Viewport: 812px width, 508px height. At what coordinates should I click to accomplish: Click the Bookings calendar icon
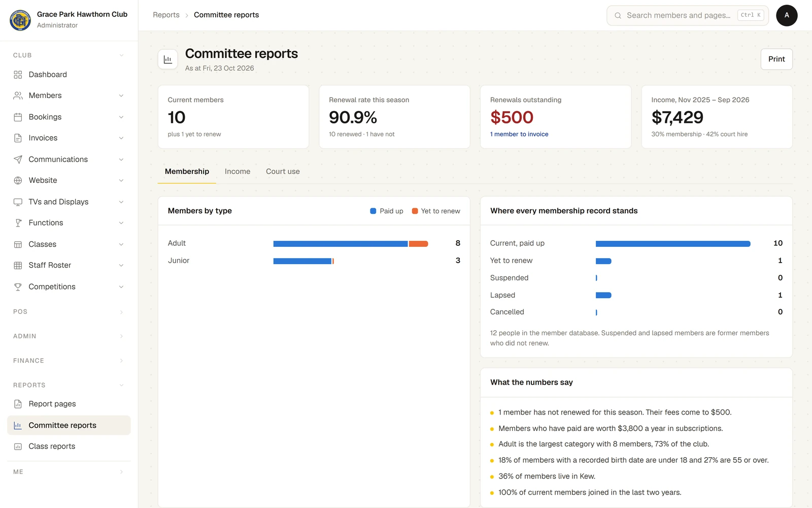pyautogui.click(x=18, y=117)
